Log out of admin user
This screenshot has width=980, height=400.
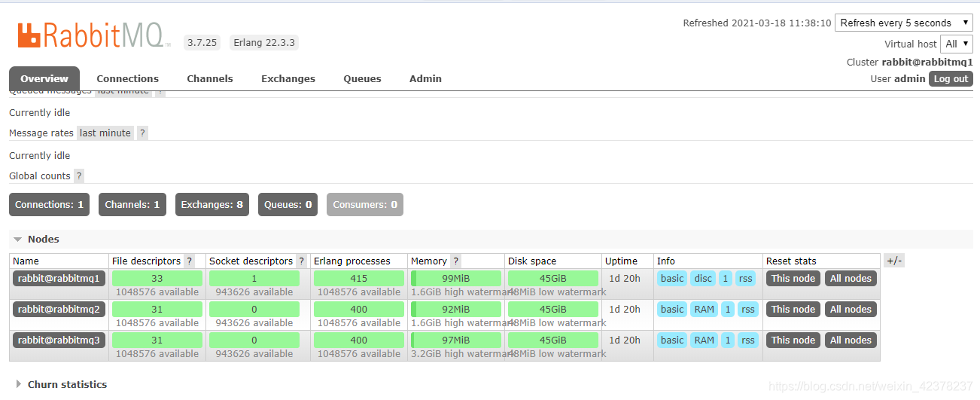[951, 78]
